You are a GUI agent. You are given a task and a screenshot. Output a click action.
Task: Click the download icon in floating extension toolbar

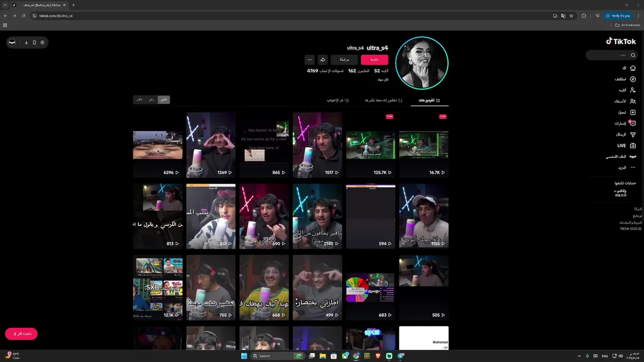pos(26,42)
